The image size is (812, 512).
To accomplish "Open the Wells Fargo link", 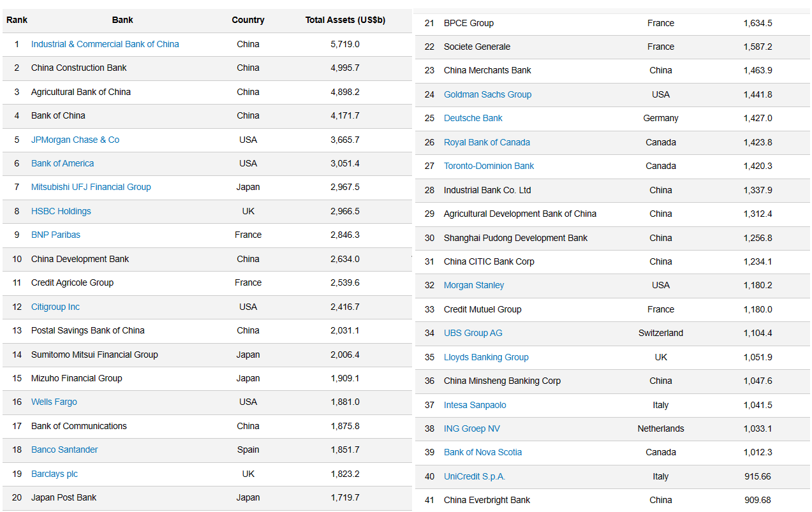I will click(x=54, y=402).
